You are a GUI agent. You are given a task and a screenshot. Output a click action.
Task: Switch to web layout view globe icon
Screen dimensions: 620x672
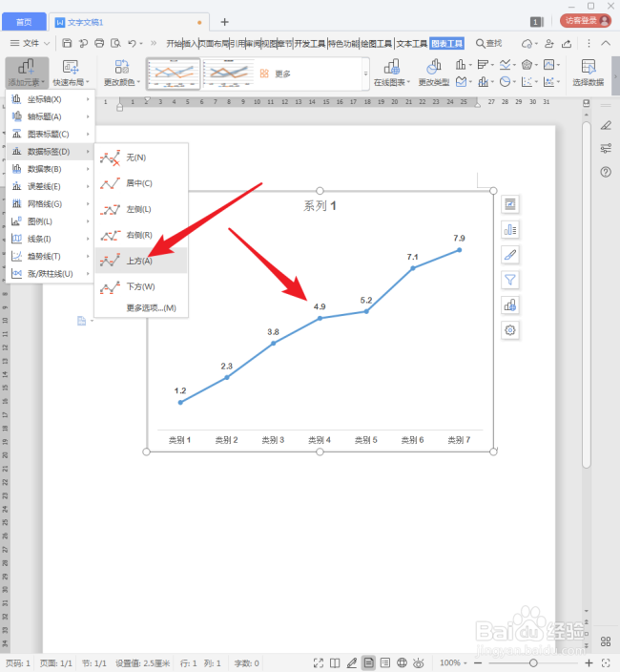tap(402, 663)
